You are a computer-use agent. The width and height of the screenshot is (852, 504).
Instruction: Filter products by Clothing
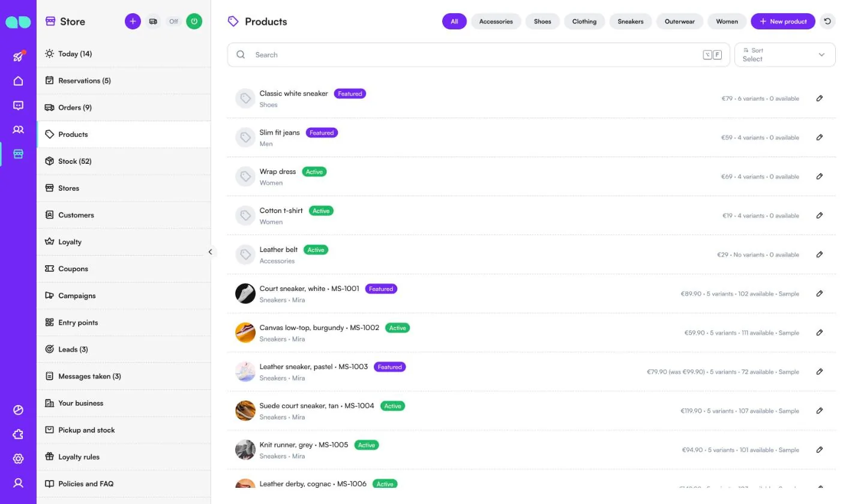[584, 22]
